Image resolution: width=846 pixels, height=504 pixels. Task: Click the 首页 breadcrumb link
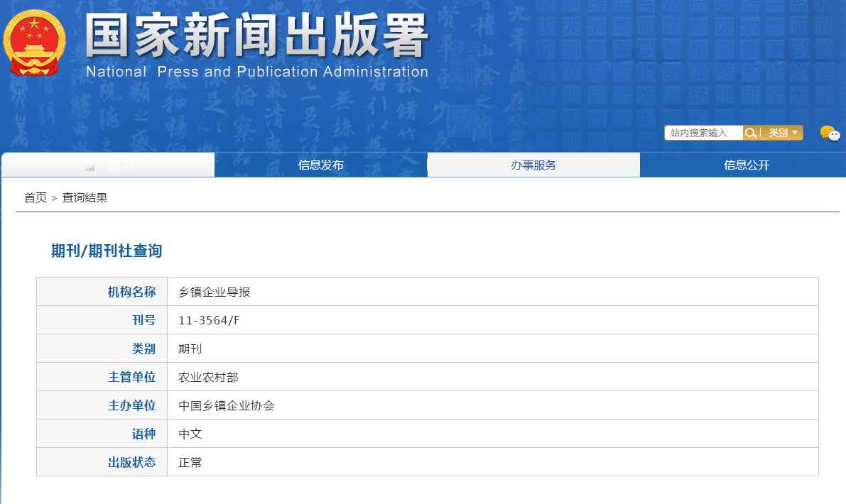35,198
